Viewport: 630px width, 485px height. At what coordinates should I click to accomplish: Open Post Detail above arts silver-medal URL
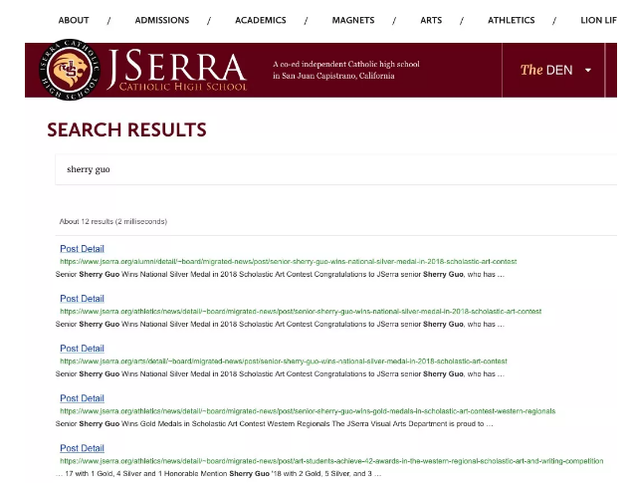[x=82, y=348]
